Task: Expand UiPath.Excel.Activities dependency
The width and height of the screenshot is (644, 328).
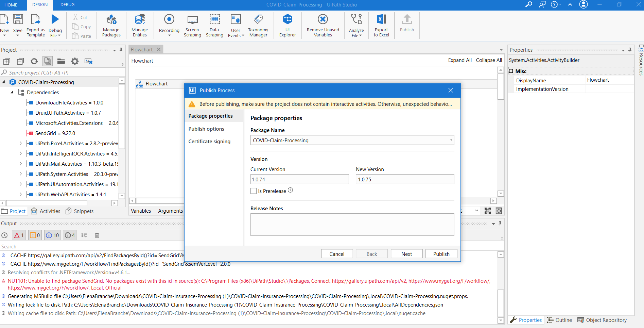Action: click(x=20, y=144)
